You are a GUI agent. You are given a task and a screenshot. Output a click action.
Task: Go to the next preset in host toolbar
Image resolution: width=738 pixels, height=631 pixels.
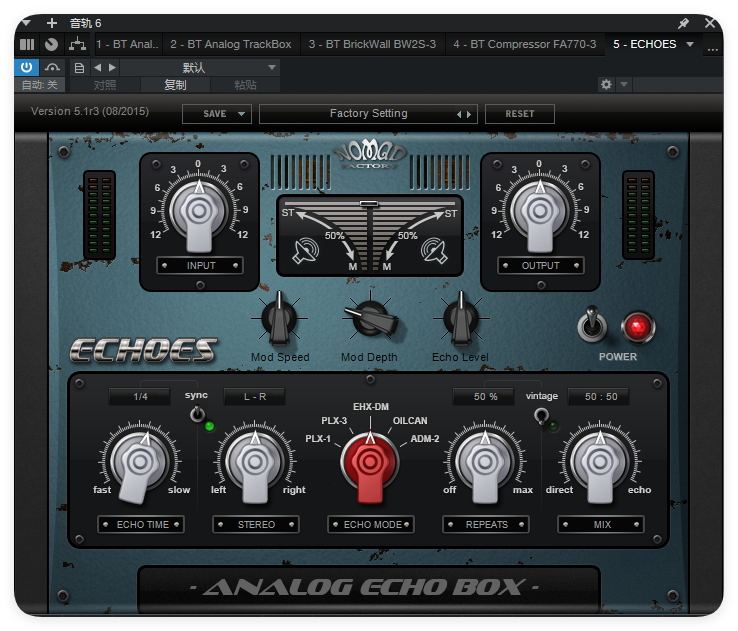click(x=112, y=68)
